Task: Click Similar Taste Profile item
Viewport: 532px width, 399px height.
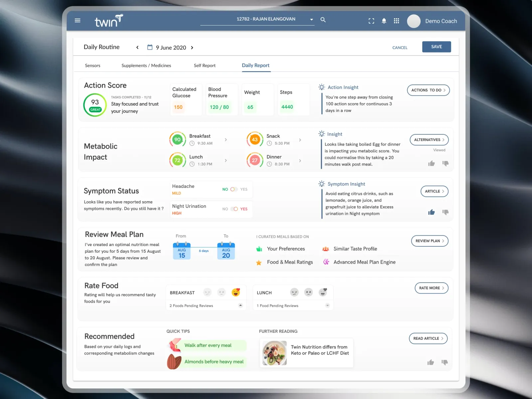Action: point(349,249)
